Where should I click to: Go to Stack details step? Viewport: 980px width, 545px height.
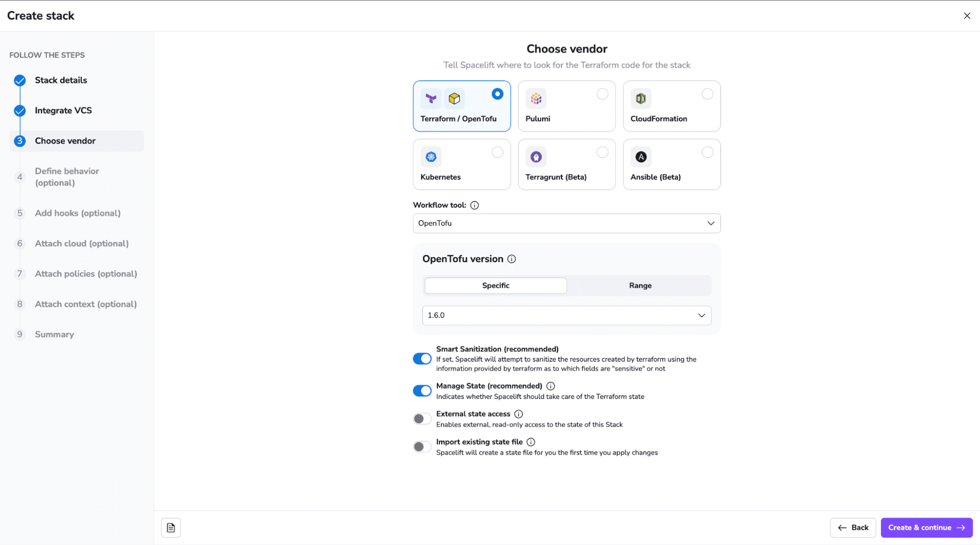tap(61, 80)
